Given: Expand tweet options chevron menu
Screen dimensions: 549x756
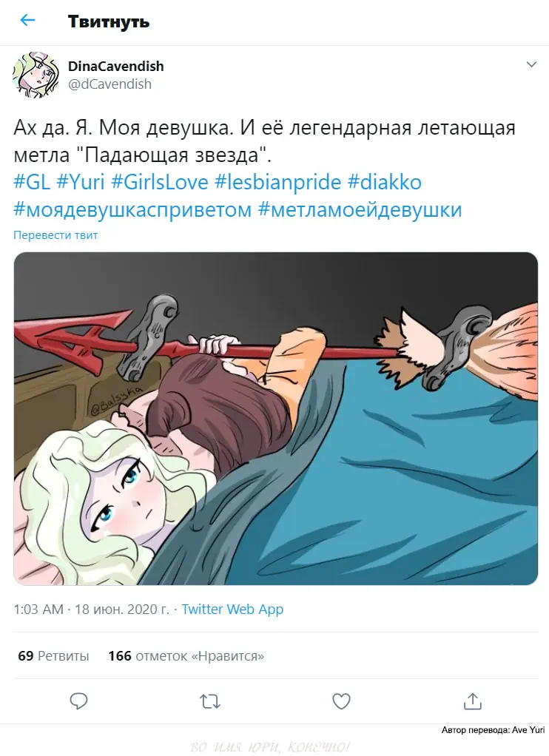Looking at the screenshot, I should [531, 64].
